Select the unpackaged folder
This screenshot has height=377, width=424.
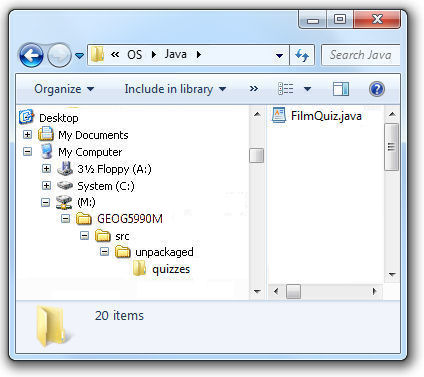(164, 252)
